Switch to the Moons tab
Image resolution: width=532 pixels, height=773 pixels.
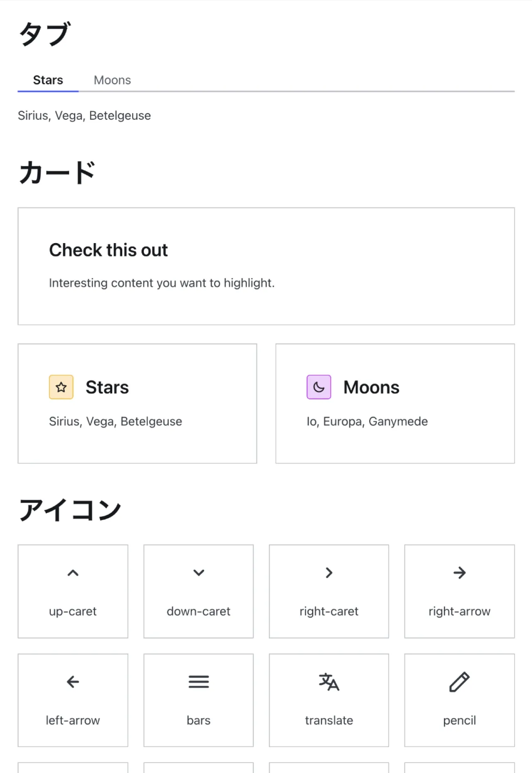tap(112, 80)
